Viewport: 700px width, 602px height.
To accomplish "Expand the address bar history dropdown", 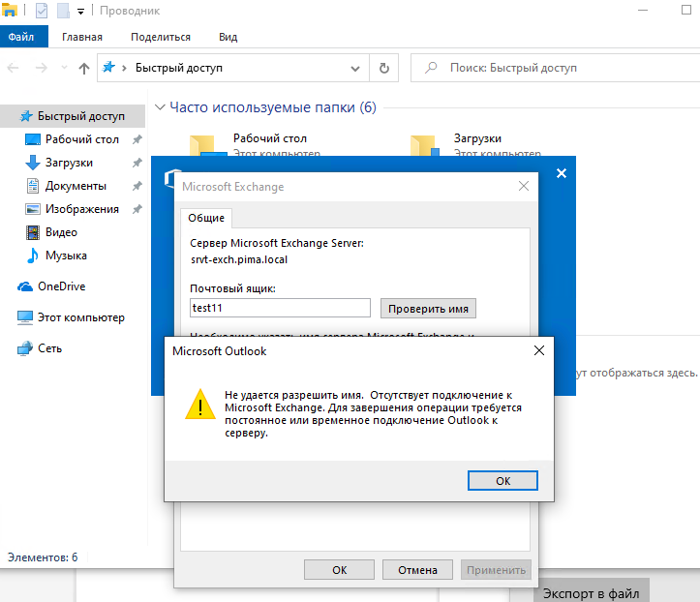I will (355, 69).
